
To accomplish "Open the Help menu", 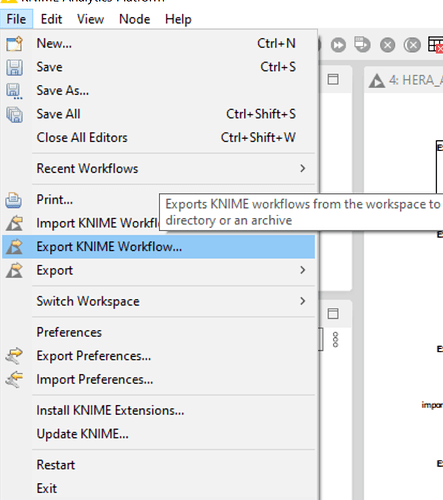I will (178, 19).
